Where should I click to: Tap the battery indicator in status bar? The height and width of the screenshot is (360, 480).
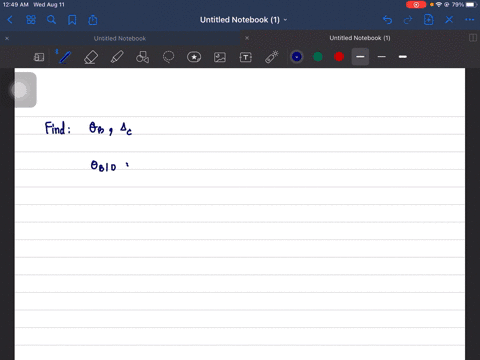pyautogui.click(x=471, y=5)
